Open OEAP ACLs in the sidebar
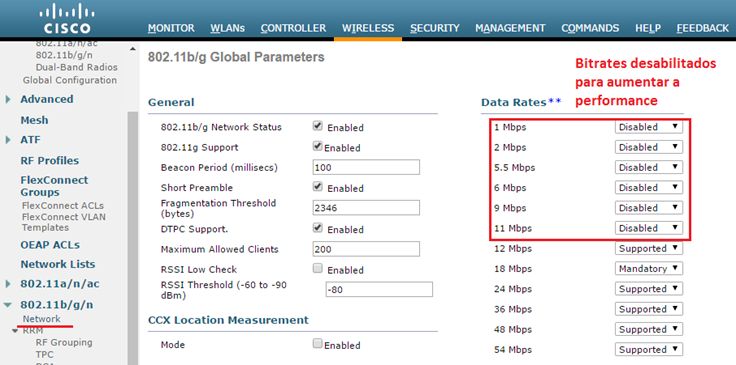 50,245
